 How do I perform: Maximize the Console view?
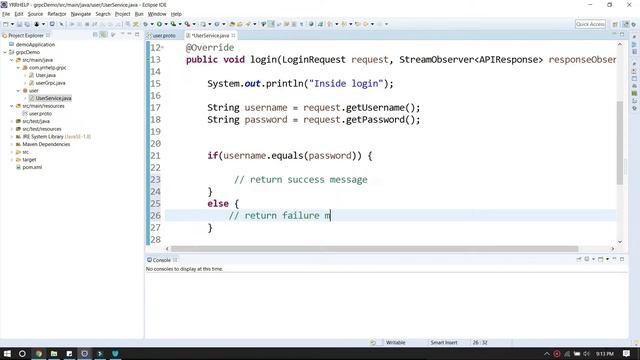pos(622,259)
